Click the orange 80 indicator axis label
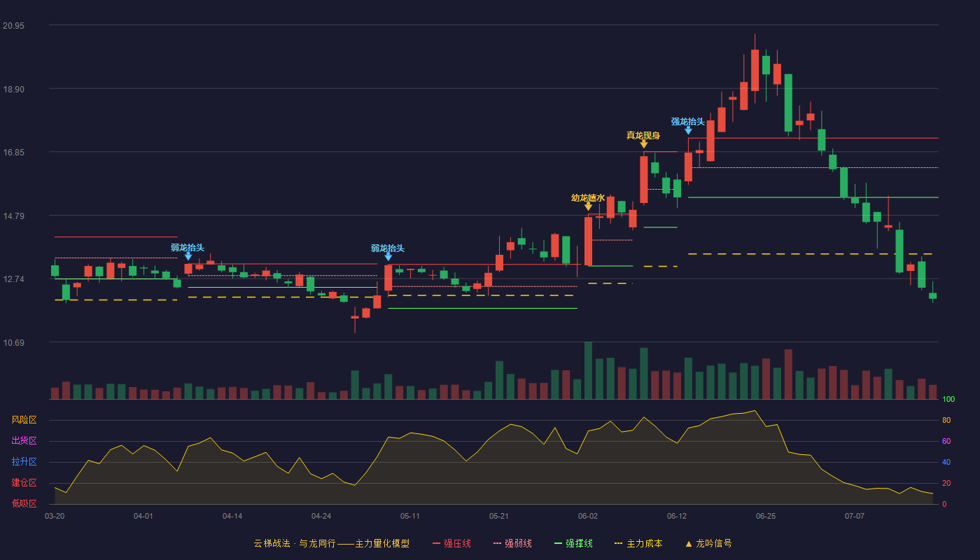Image resolution: width=980 pixels, height=560 pixels. click(946, 420)
